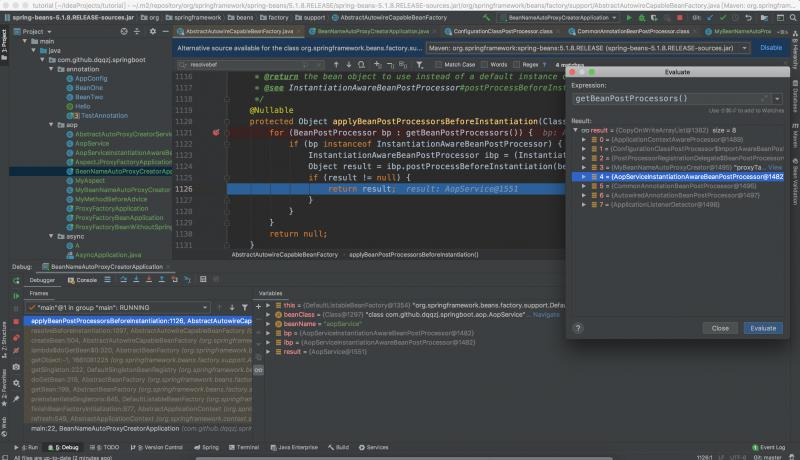Click the Evaluate Expression calculator icon
Image resolution: width=800 pixels, height=460 pixels.
(x=203, y=279)
